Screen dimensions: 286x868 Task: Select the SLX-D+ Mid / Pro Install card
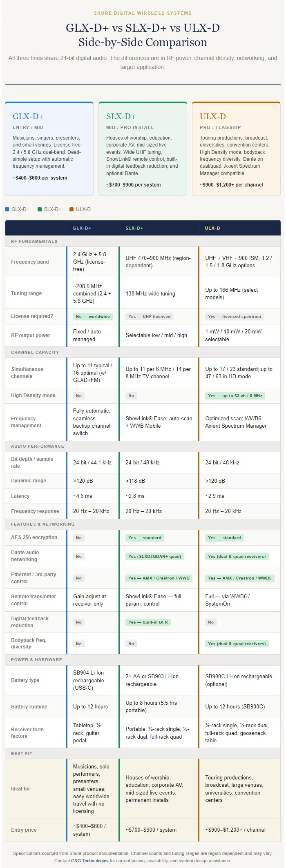143,149
